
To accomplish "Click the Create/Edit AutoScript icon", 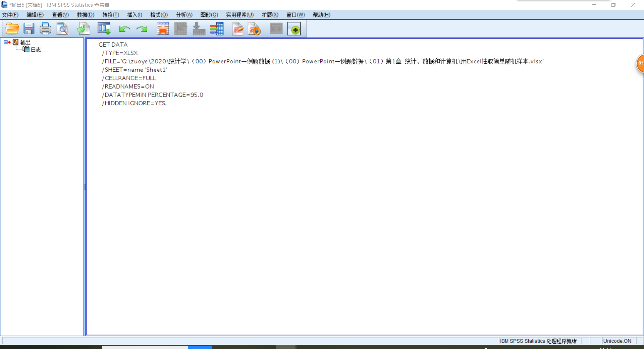I will [x=238, y=29].
